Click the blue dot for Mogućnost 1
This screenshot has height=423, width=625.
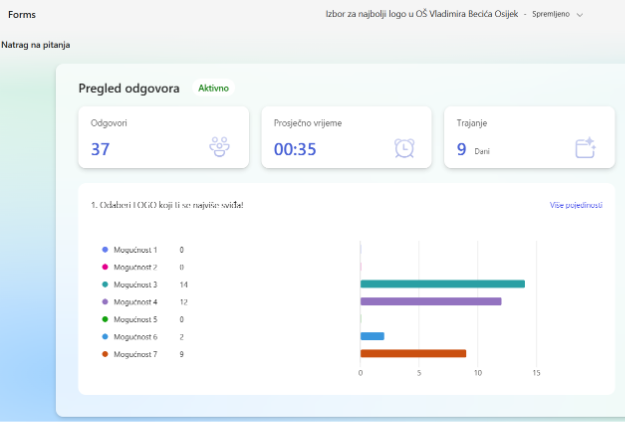(x=104, y=249)
